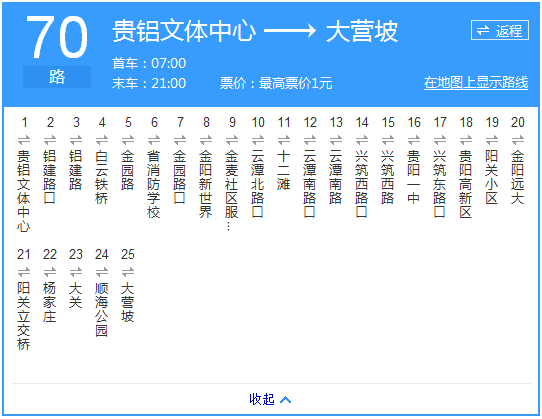Click the transfer icon under stop number 25
Image resolution: width=542 pixels, height=419 pixels.
click(x=128, y=272)
